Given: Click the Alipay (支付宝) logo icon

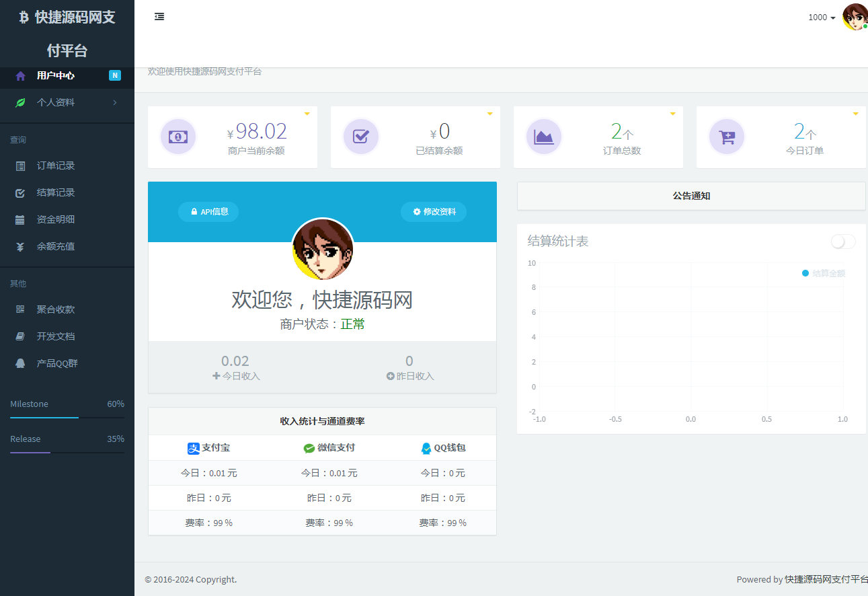Looking at the screenshot, I should pyautogui.click(x=194, y=448).
